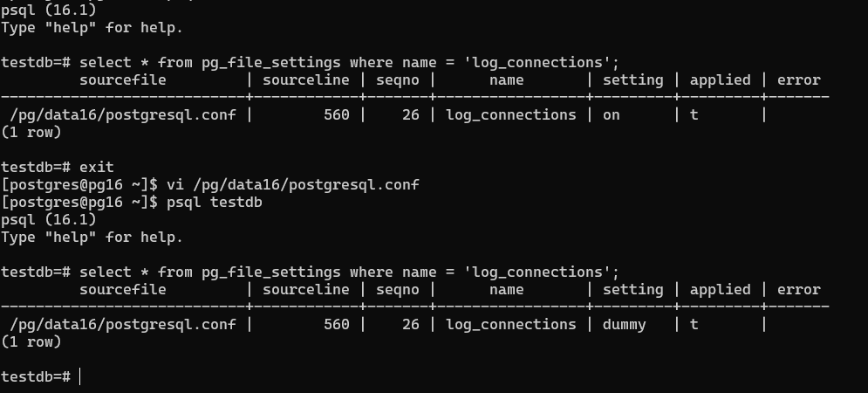Click the applied 't' value beside 'dummy'
Screen dimensions: 868x393
click(x=694, y=324)
